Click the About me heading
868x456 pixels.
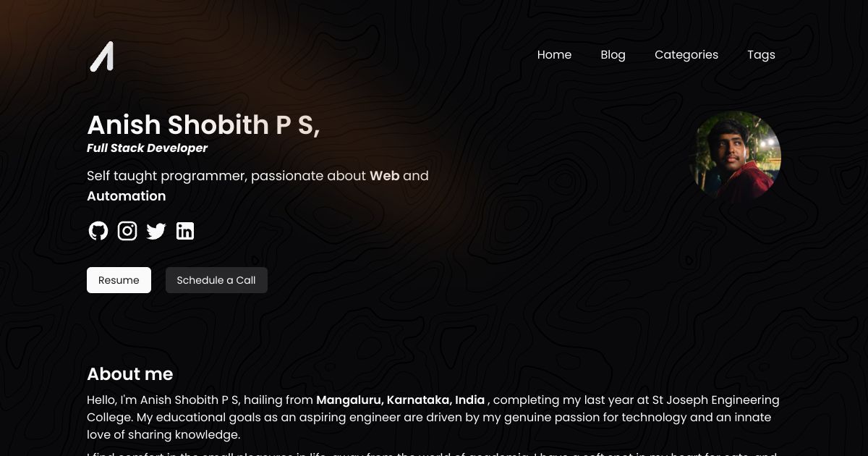point(129,374)
